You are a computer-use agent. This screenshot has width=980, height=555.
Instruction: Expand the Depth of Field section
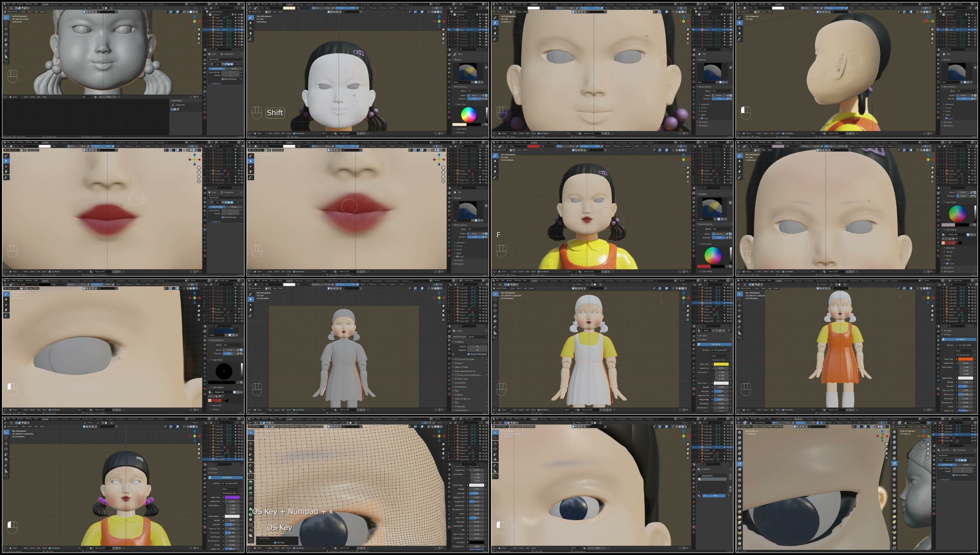coord(462,367)
